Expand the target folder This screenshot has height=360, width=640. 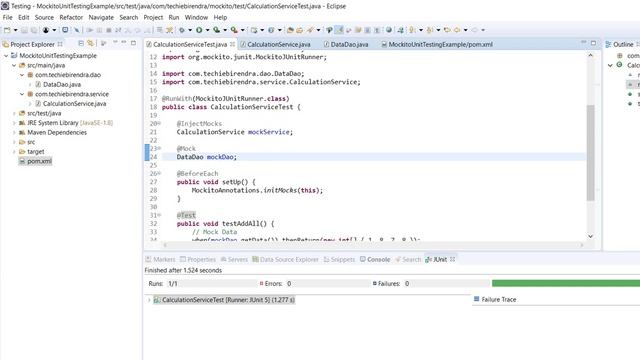tap(14, 151)
